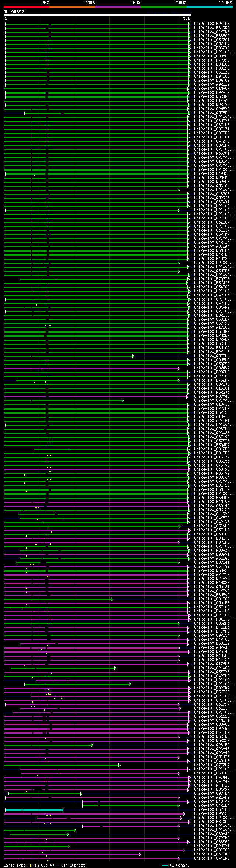Screen dimensions: 236x868
Task: Select label UniRef100_C1E2A2
Action: [x=212, y=101]
